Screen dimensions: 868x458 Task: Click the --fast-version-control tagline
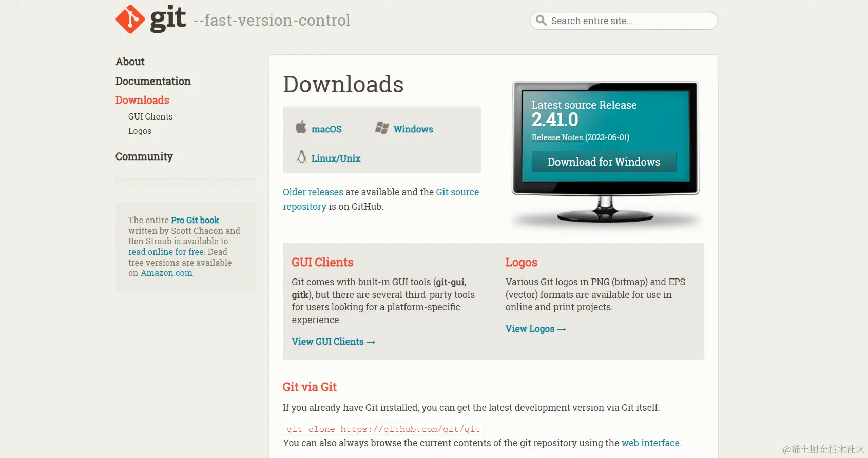(272, 20)
